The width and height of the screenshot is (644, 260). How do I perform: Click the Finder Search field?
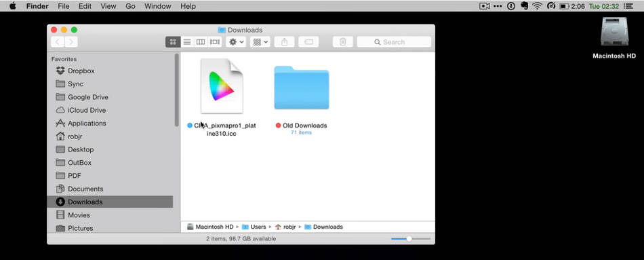click(x=394, y=42)
